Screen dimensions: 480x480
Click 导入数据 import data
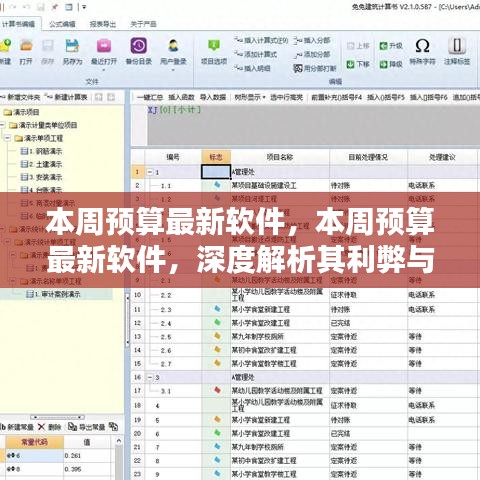coord(213,97)
